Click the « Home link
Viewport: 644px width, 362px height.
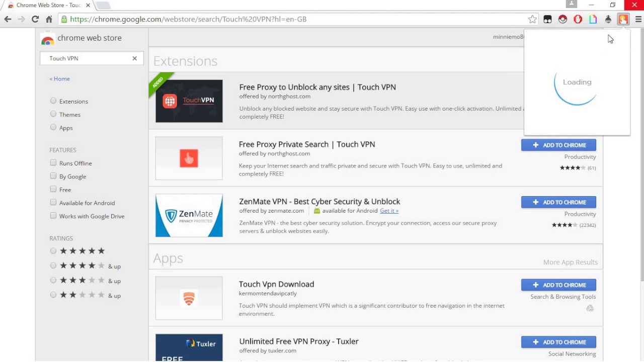pyautogui.click(x=59, y=79)
